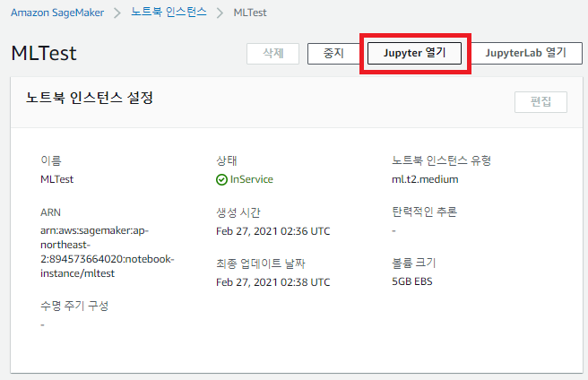This screenshot has width=588, height=380.
Task: Click the 5GB EBS volume size
Action: [412, 281]
